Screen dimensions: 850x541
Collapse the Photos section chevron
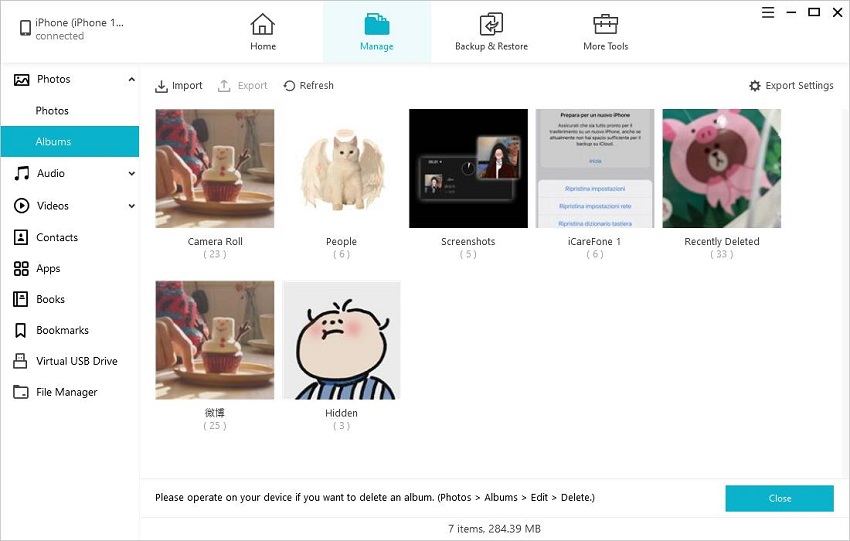point(131,79)
